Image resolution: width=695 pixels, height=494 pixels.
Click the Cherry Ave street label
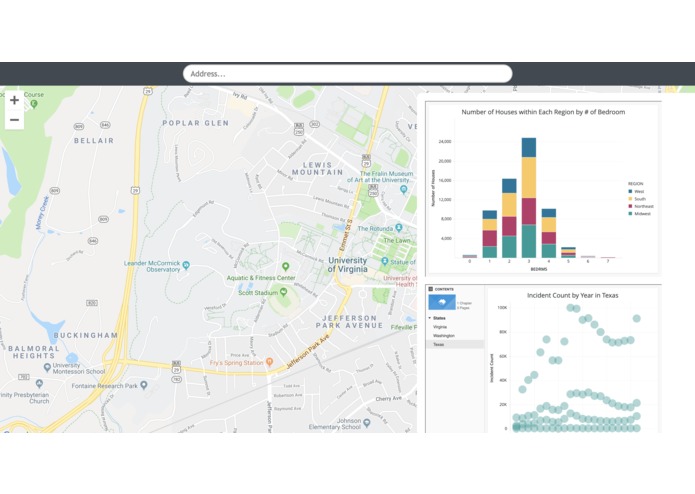click(388, 398)
